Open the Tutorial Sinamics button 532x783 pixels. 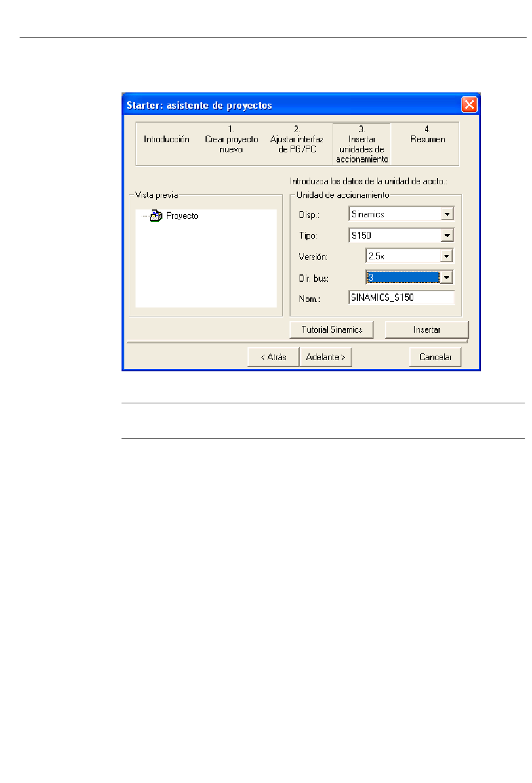click(x=332, y=329)
